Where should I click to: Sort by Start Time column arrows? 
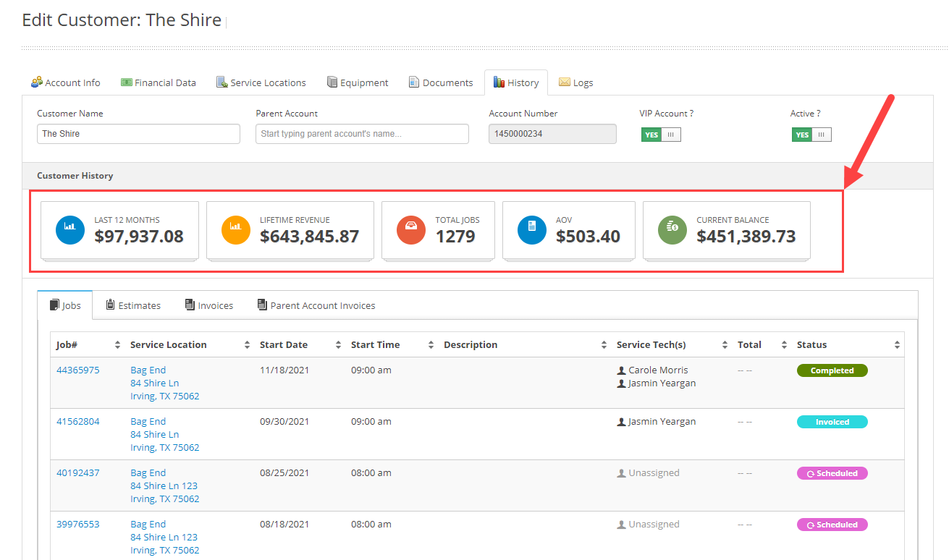point(431,345)
